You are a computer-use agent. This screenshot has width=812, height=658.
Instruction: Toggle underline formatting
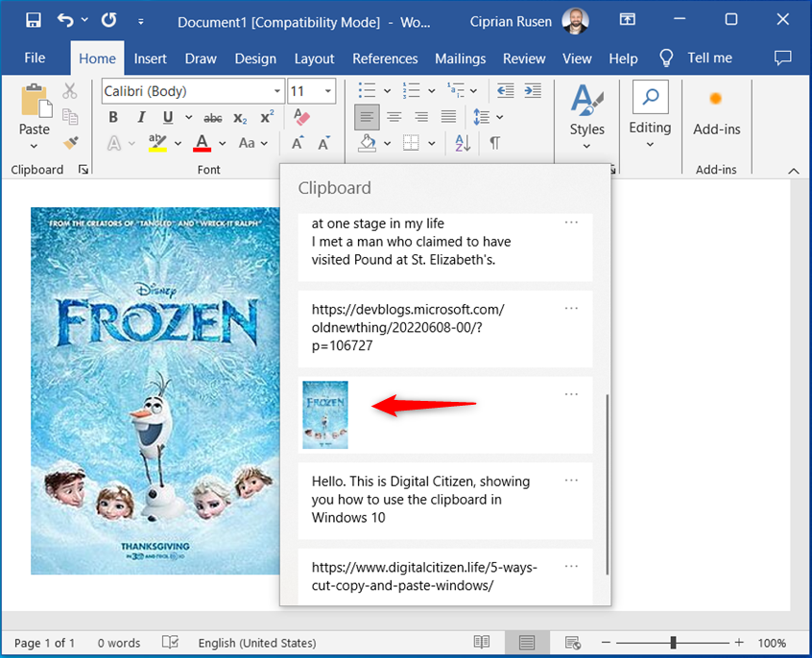click(168, 118)
